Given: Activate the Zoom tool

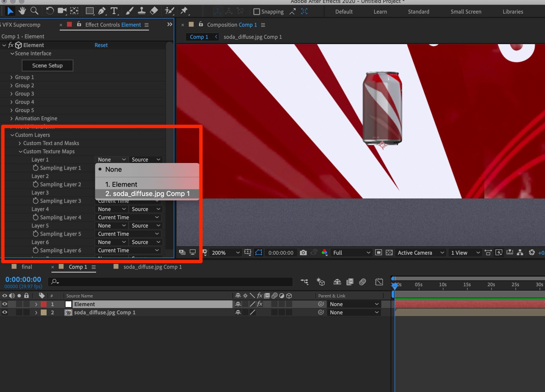Looking at the screenshot, I should (x=34, y=11).
